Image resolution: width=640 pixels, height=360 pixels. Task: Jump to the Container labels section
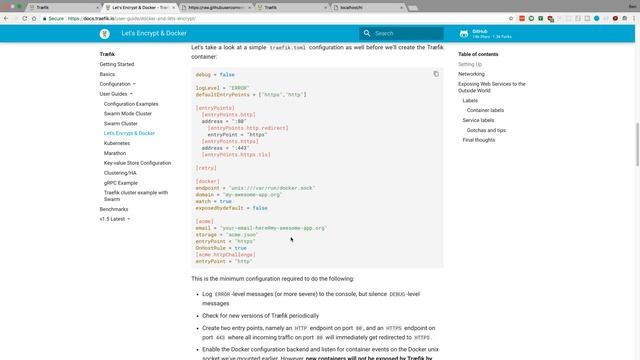tap(485, 110)
